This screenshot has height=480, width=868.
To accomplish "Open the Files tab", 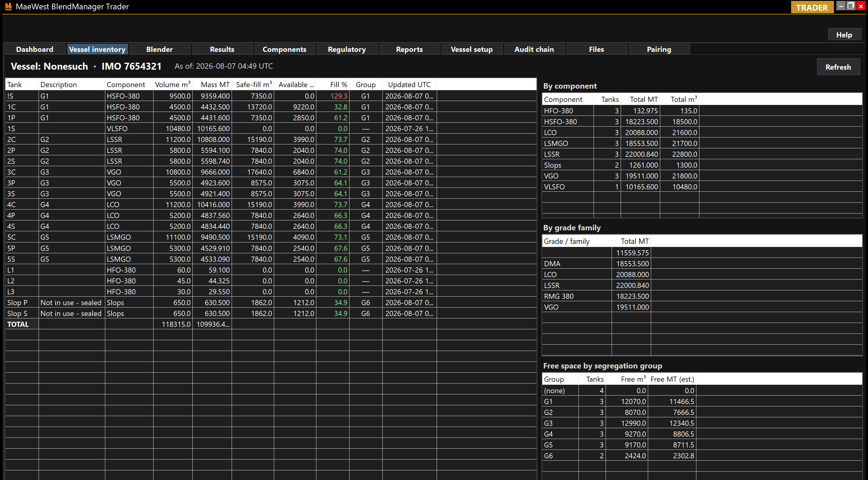I will point(597,49).
